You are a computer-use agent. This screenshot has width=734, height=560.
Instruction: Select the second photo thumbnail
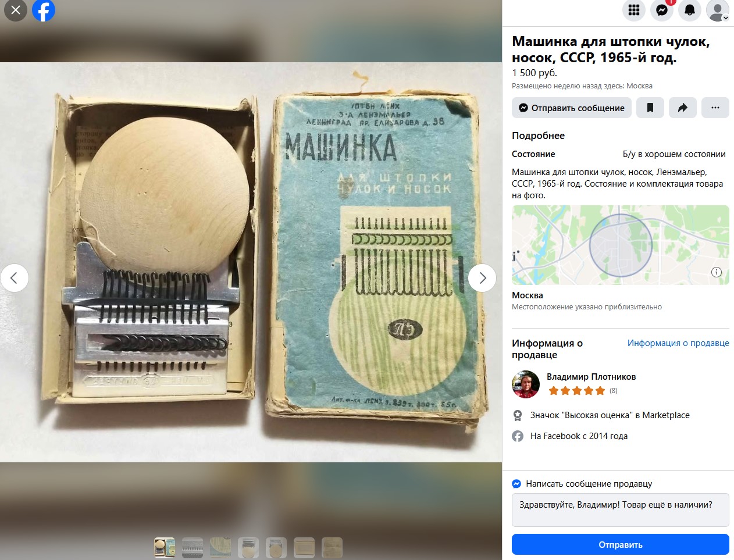pyautogui.click(x=193, y=548)
